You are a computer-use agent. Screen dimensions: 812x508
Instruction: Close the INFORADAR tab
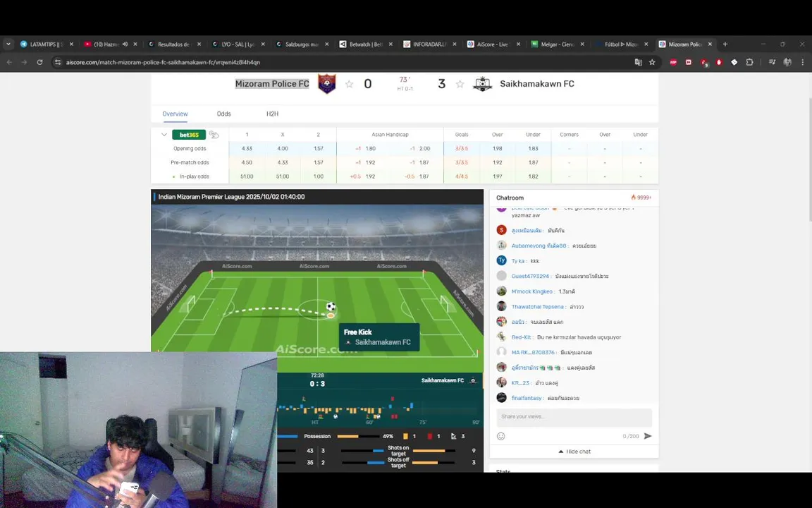click(455, 44)
